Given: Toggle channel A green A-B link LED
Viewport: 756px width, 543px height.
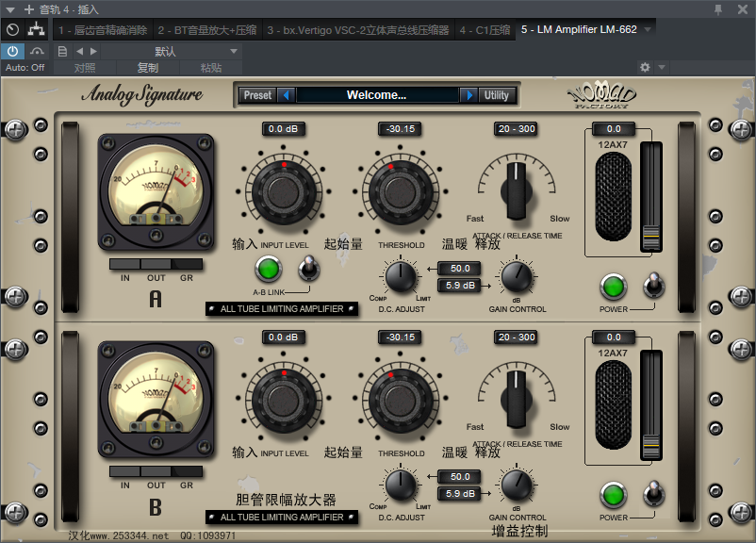Looking at the screenshot, I should 268,269.
